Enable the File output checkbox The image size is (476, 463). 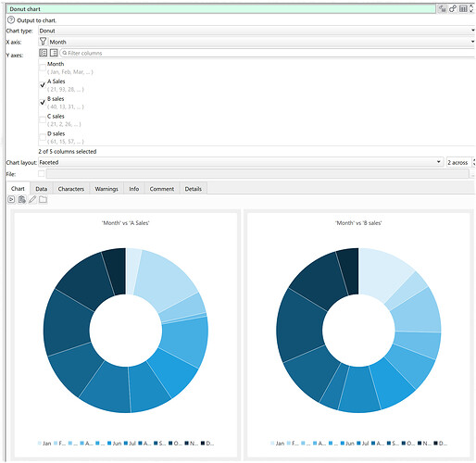pyautogui.click(x=41, y=174)
